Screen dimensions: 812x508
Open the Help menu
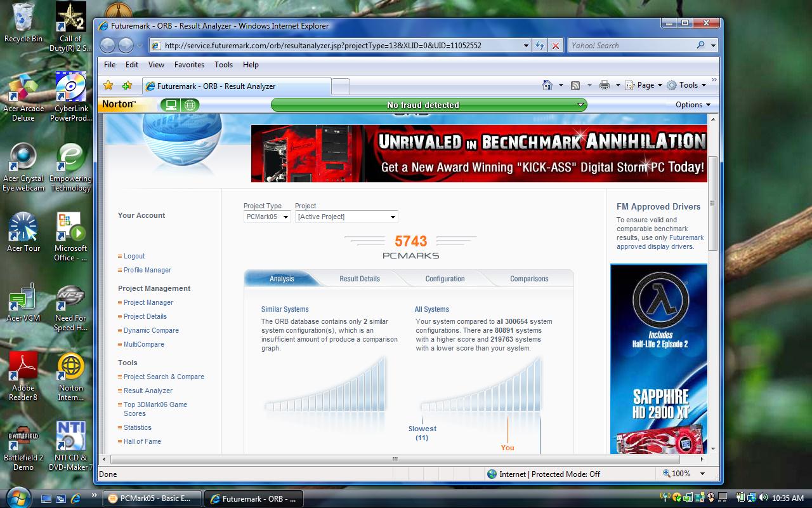click(251, 65)
